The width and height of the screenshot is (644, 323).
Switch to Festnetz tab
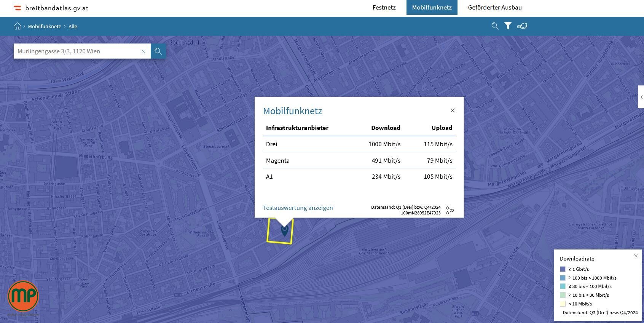point(384,8)
